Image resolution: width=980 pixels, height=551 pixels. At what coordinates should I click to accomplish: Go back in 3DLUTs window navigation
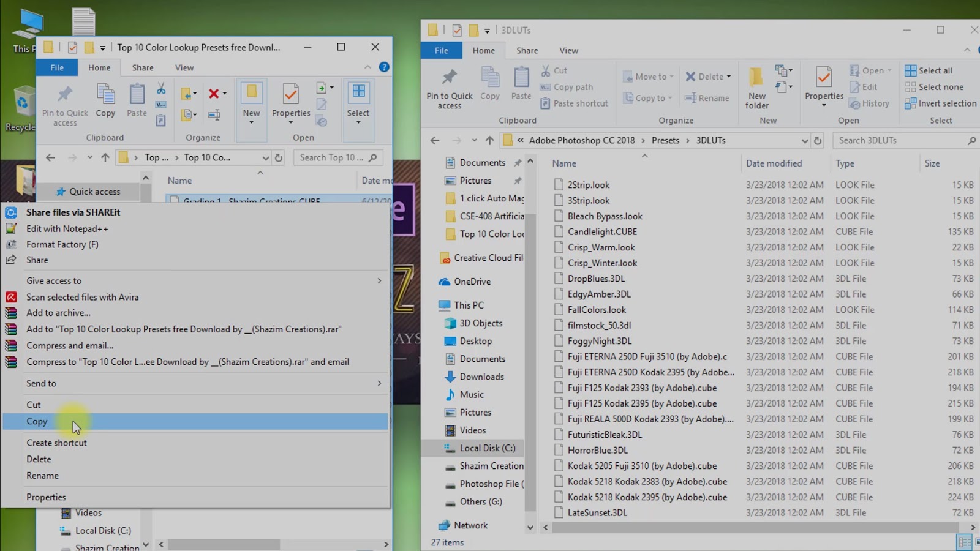point(435,140)
